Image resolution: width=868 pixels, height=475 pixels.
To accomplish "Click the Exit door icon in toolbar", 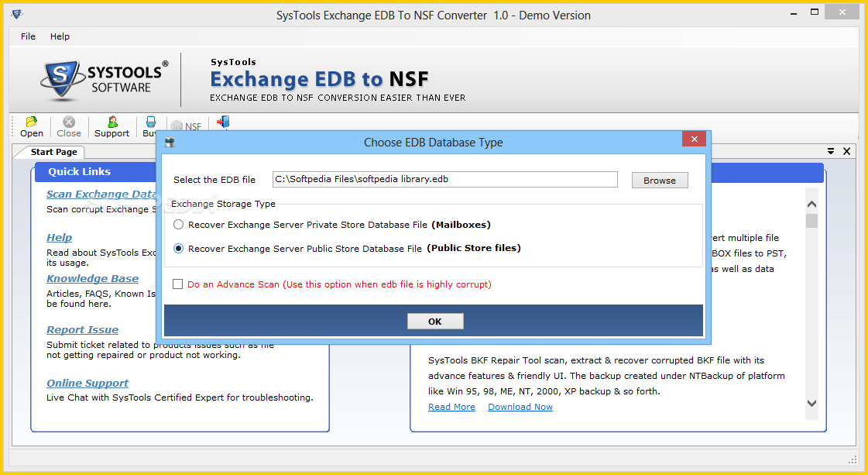I will [223, 123].
